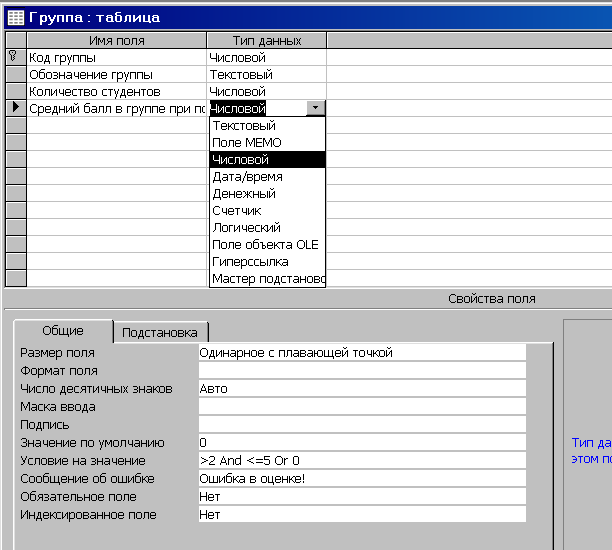612x550 pixels.
Task: Choose Дата/время in the type list
Action: point(267,177)
